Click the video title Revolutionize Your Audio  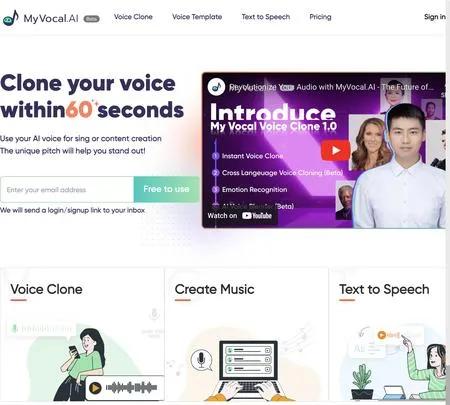pyautogui.click(x=331, y=87)
